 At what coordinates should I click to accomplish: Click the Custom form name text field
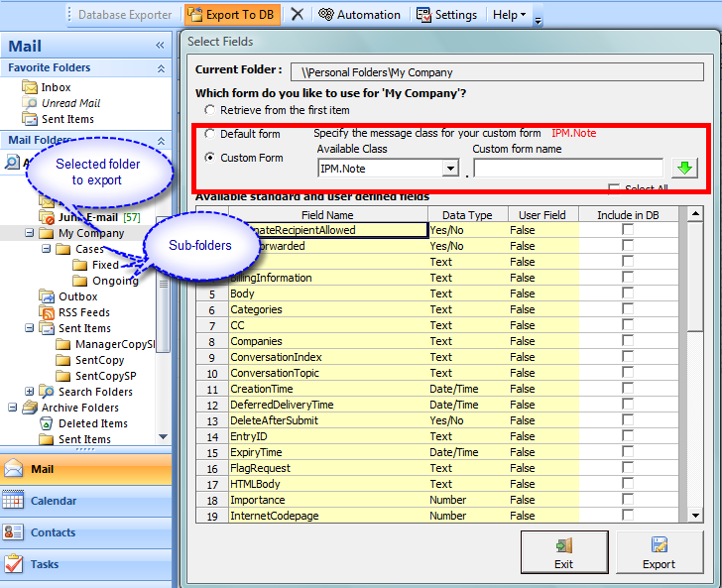(x=567, y=169)
